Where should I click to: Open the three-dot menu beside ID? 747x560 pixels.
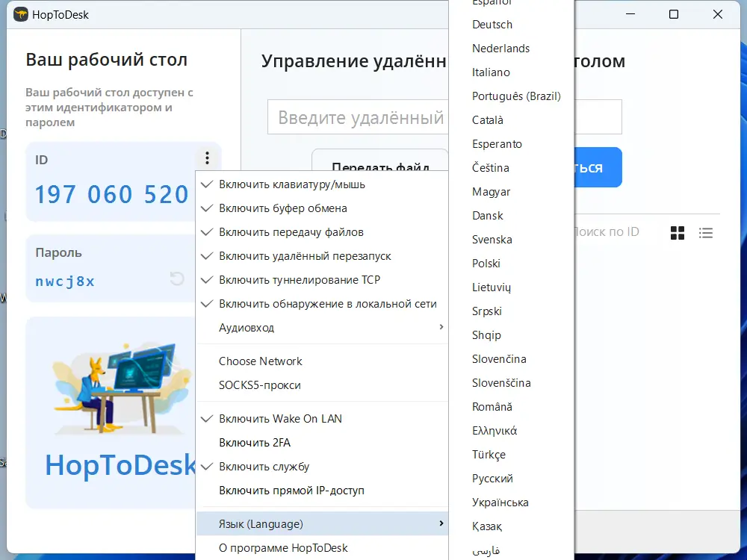(x=207, y=158)
